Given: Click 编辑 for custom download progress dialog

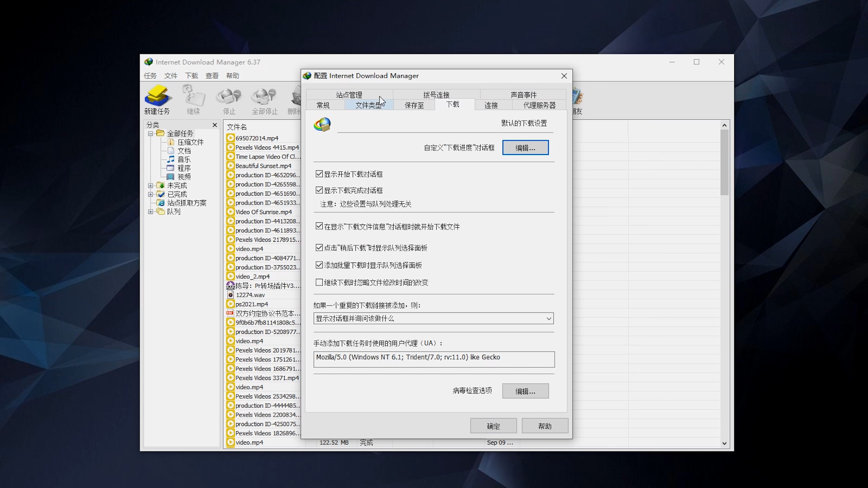Looking at the screenshot, I should coord(525,148).
